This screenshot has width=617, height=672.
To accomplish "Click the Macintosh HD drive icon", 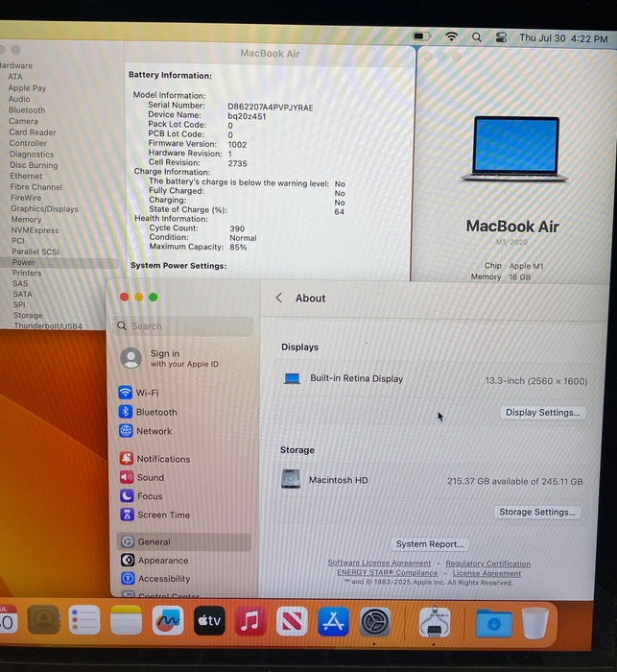I will point(291,479).
